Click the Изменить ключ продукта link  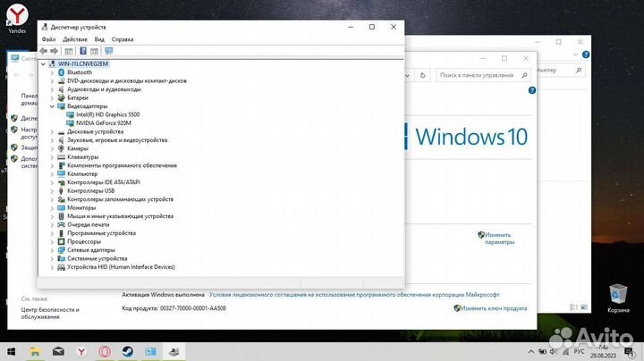495,308
